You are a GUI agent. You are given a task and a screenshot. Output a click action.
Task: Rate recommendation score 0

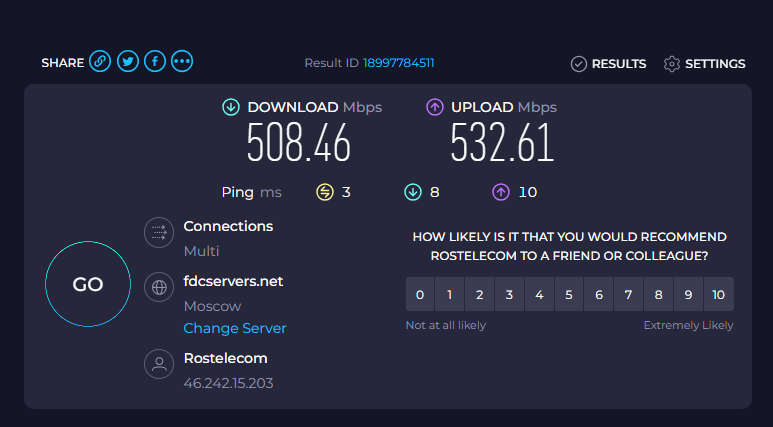420,294
